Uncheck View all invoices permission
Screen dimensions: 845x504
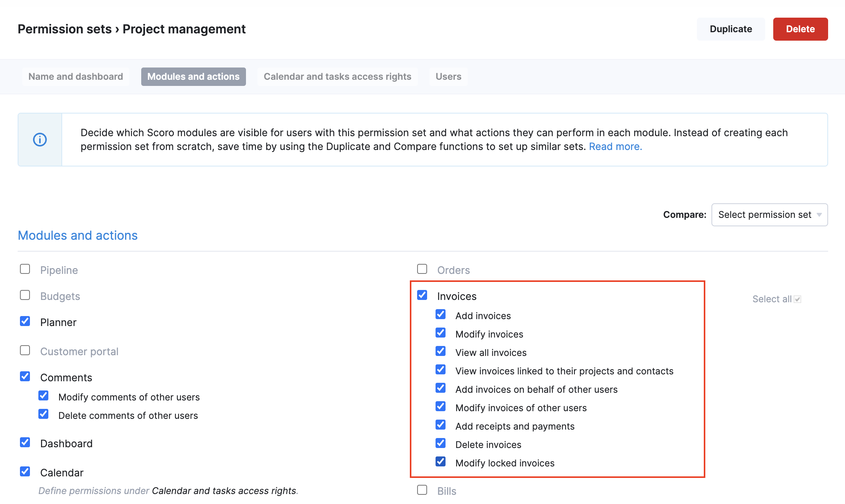click(x=441, y=351)
